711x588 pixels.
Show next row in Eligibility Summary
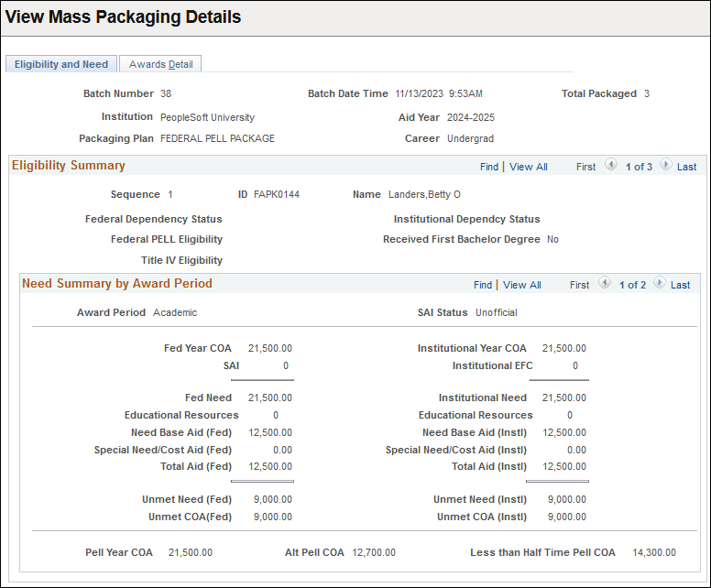[x=665, y=166]
